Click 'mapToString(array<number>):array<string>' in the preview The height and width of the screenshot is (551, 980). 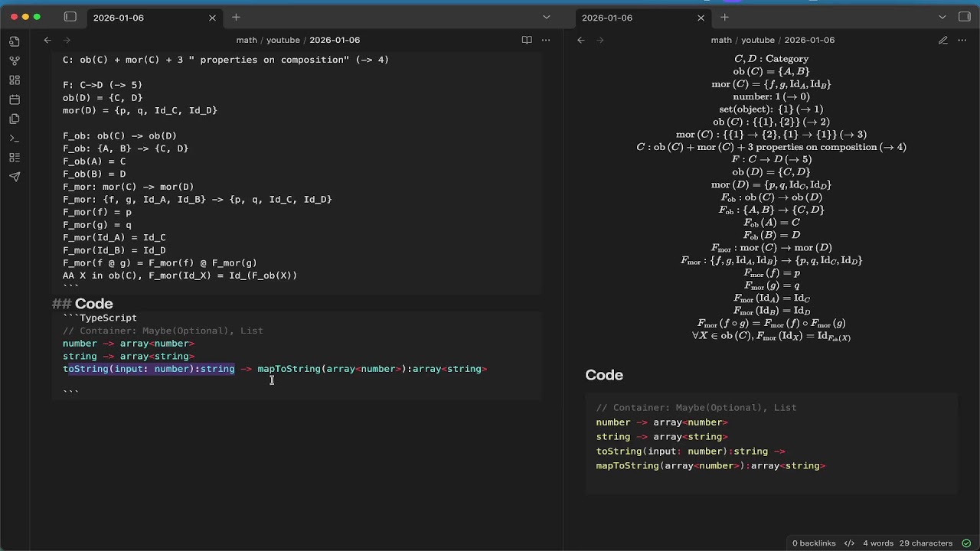point(710,466)
